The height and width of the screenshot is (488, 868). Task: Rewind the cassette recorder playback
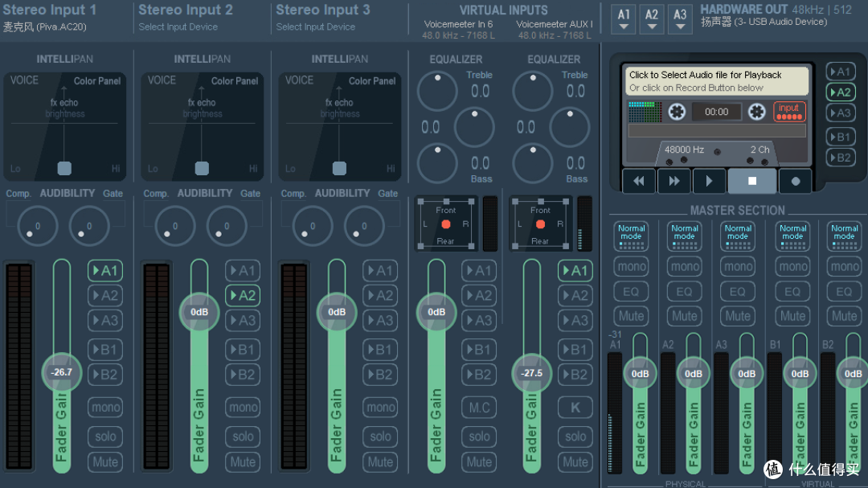[639, 181]
